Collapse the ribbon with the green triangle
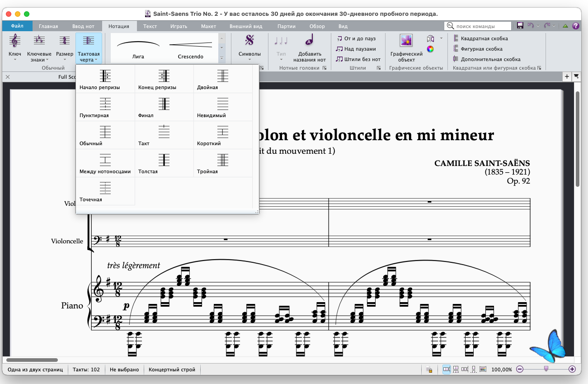This screenshot has height=384, width=588. click(565, 26)
